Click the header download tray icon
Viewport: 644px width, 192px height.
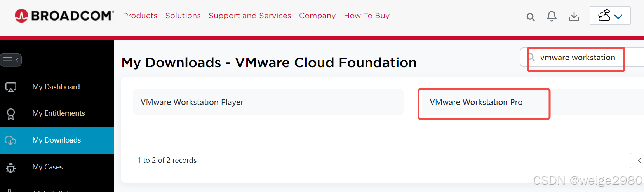(x=574, y=16)
